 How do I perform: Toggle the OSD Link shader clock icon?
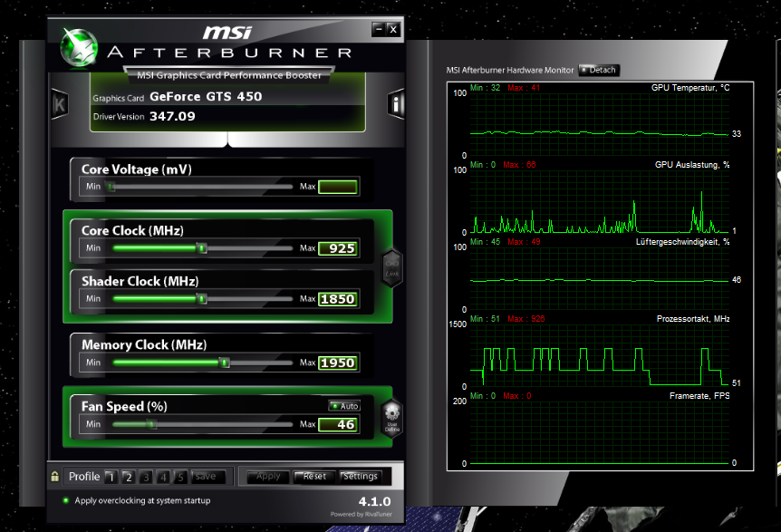(392, 268)
